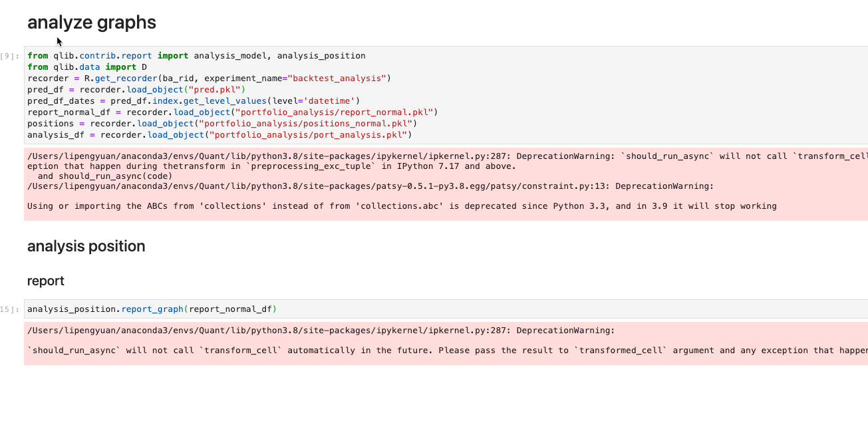Click the execution count [9] prompt
Screen dimensions: 868x427
(x=10, y=56)
